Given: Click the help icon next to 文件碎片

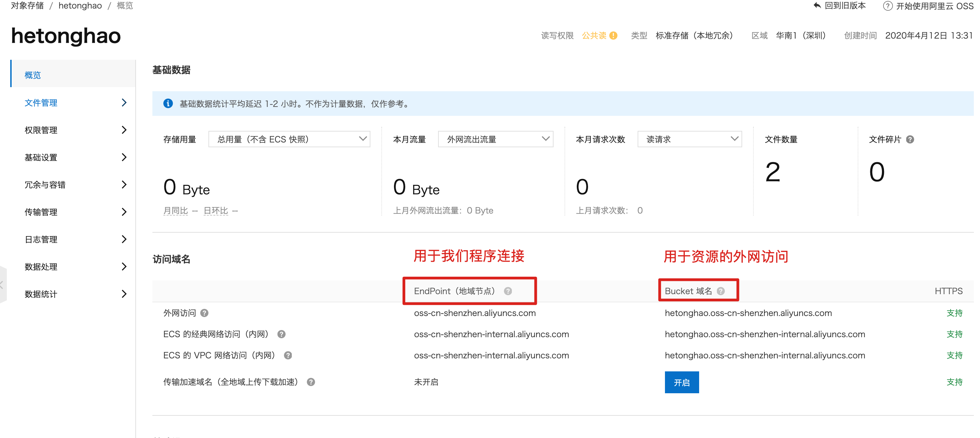Looking at the screenshot, I should tap(910, 139).
